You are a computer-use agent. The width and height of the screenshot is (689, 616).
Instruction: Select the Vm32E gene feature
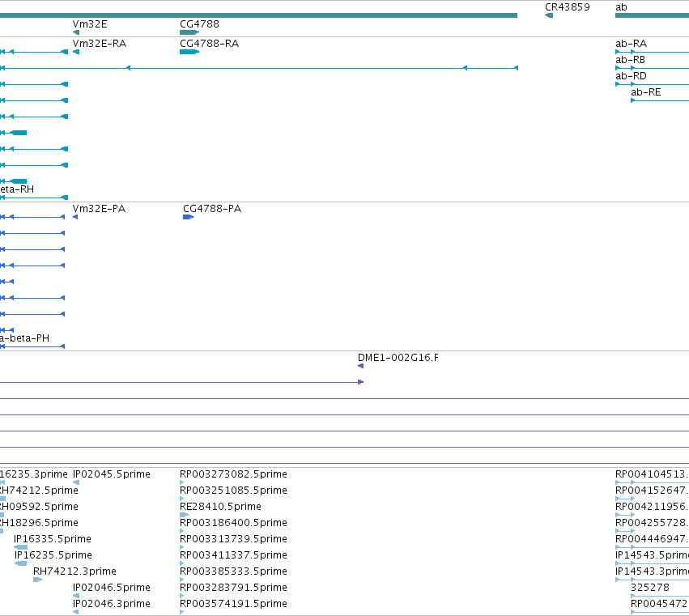coord(76,32)
